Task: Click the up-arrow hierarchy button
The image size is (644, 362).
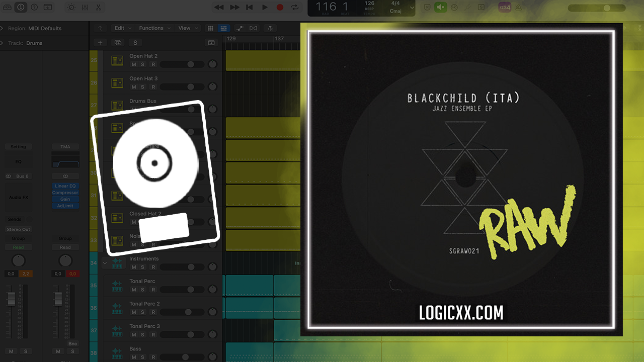Action: [100, 28]
